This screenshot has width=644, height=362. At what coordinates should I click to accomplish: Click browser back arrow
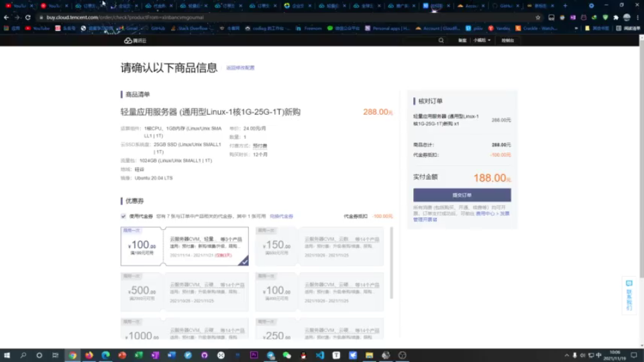click(6, 17)
